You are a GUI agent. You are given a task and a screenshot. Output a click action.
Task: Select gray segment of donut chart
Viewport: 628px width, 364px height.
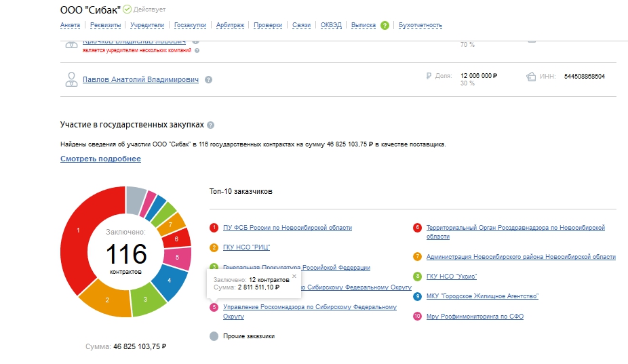[135, 199]
